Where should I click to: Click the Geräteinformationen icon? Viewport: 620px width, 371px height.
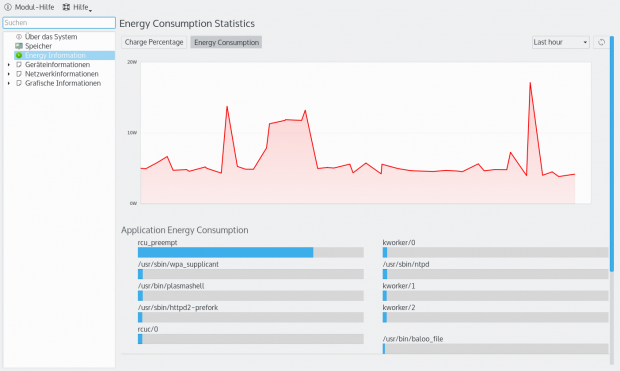[x=19, y=64]
